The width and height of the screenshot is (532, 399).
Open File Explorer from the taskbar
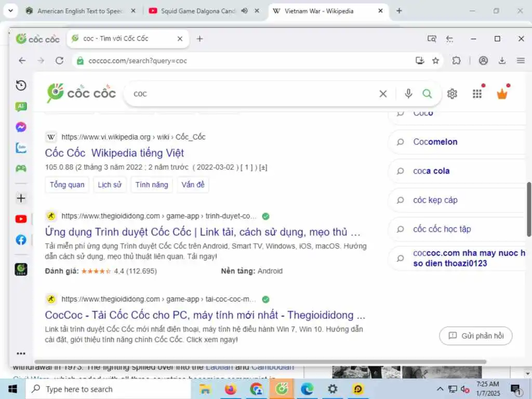[x=205, y=389]
